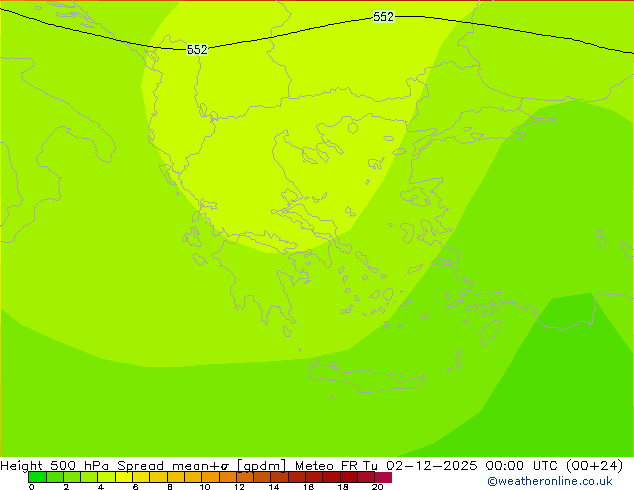
Task: Click the 'Meteo FR' model name
Action: 326,466
